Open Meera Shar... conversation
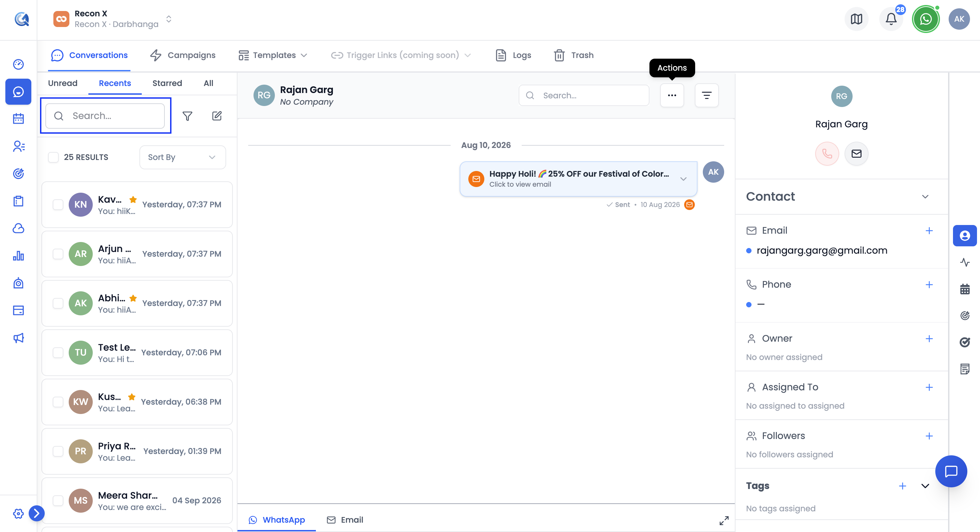The height and width of the screenshot is (532, 980). [x=137, y=500]
